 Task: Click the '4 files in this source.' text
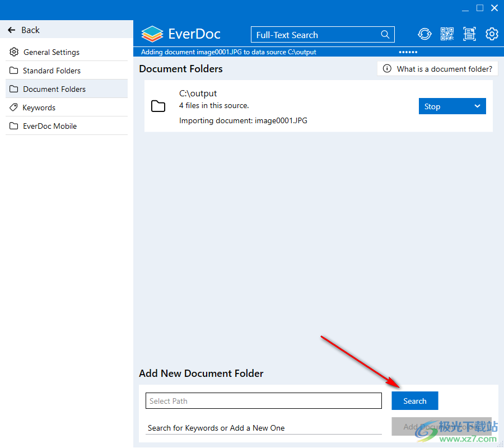pyautogui.click(x=214, y=105)
